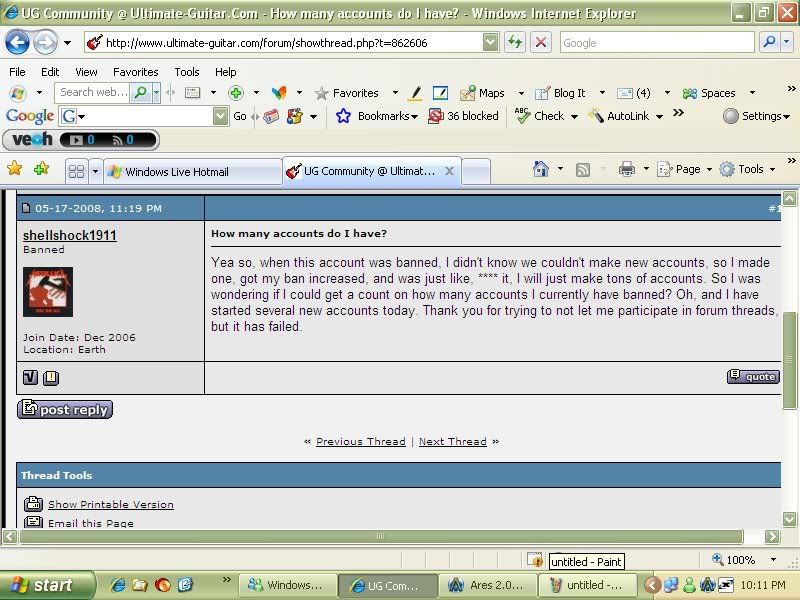Click the report post warning icon

point(51,377)
